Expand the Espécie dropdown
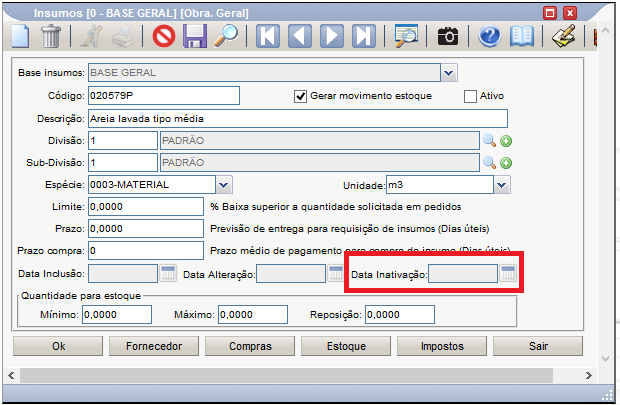 (x=224, y=185)
